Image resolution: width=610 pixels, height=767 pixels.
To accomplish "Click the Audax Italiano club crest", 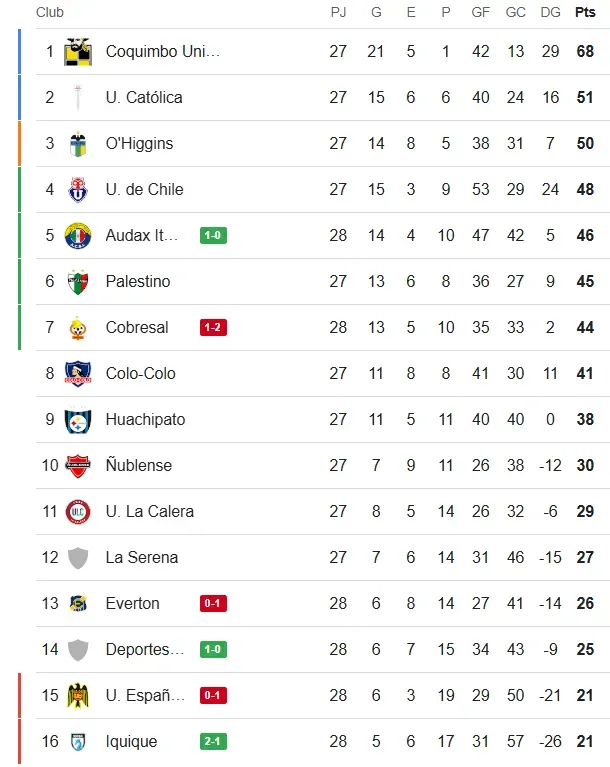I will tap(78, 236).
